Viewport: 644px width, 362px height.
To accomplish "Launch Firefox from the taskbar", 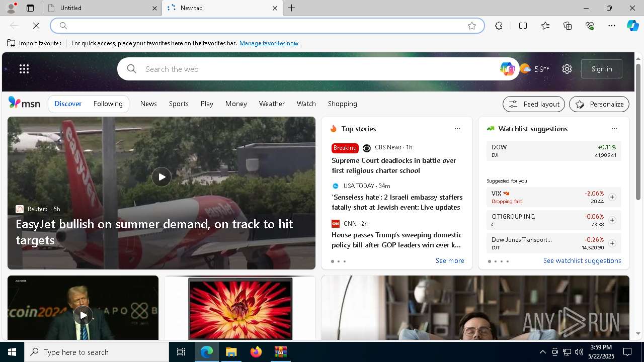I will tap(256, 352).
